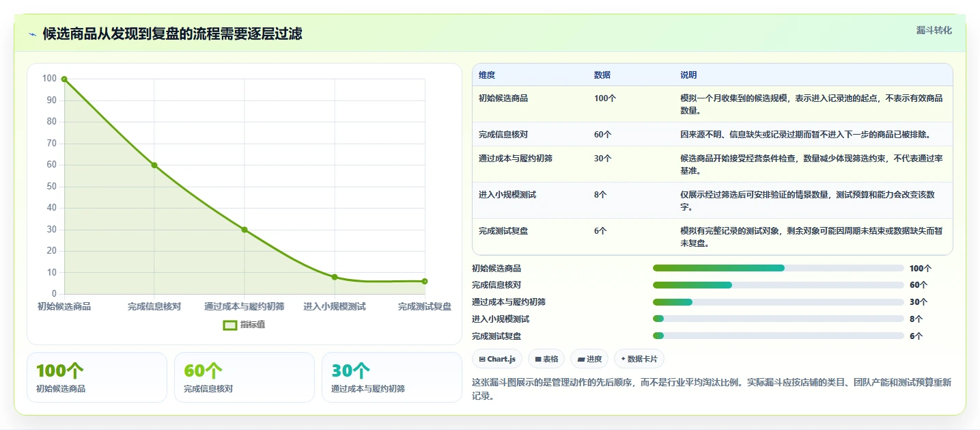Click the card title 候选商品从发现到复盘
980x430 pixels.
[173, 34]
